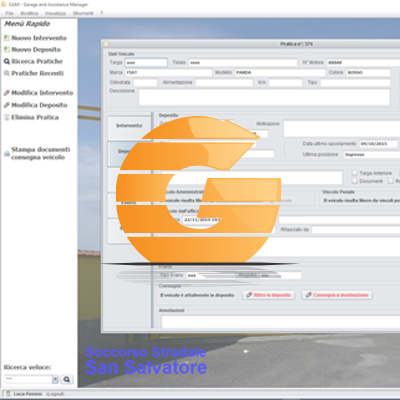This screenshot has width=400, height=400.
Task: Toggle the checkbox right of Documenti
Action: tap(390, 181)
